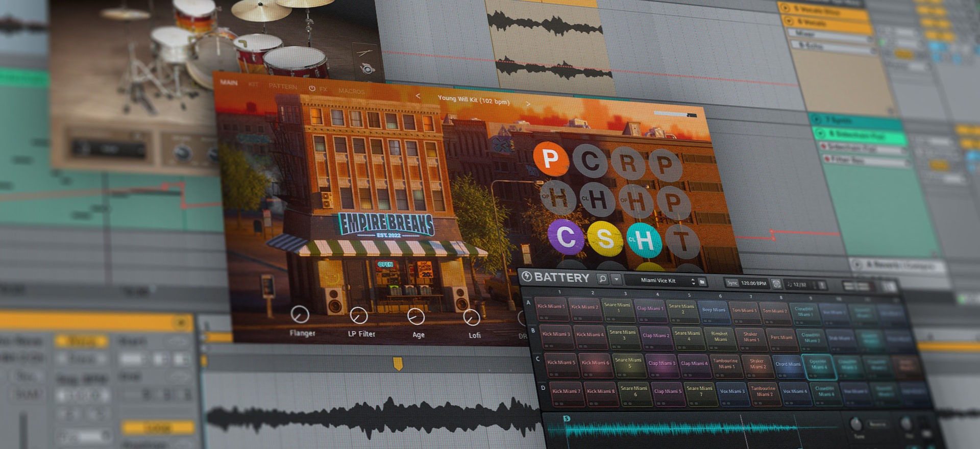Select the Clap Miami 2 cell
Image resolution: width=980 pixels, height=449 pixels.
[x=656, y=338]
